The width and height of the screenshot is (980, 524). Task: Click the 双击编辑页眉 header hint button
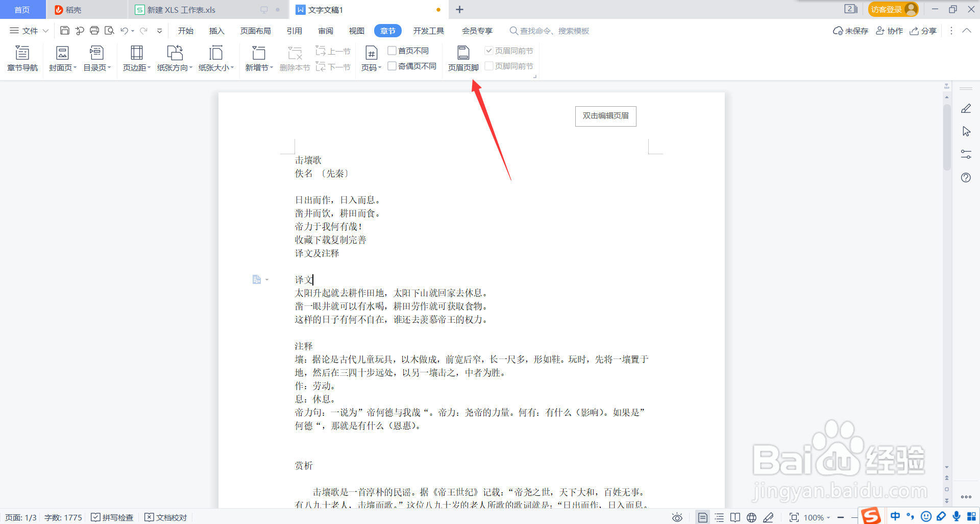606,116
